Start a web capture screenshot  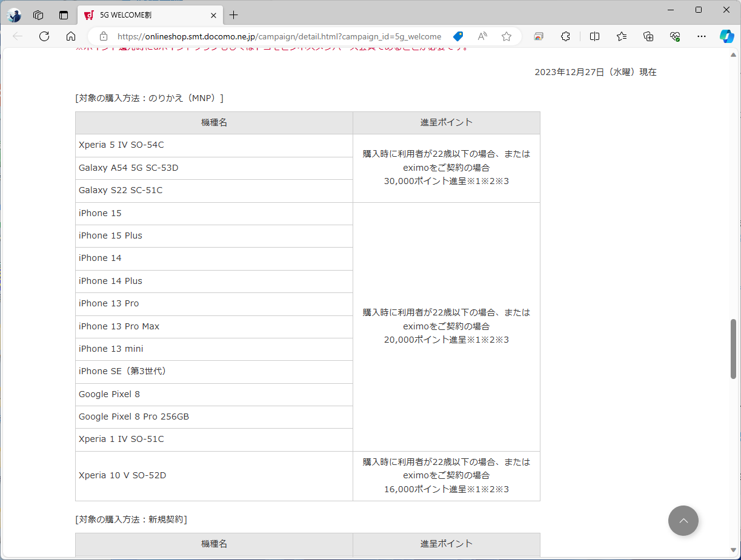point(538,36)
